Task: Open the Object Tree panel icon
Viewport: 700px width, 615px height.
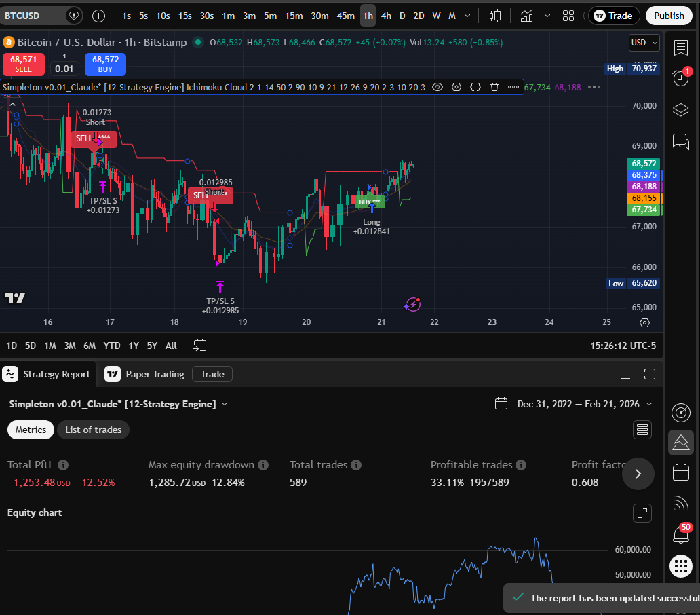Action: point(681,109)
